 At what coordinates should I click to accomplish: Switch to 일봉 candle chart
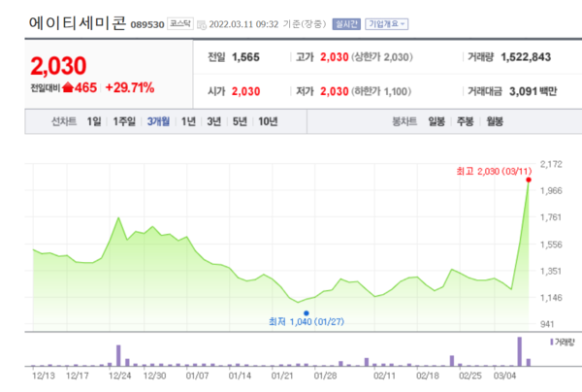coord(436,121)
